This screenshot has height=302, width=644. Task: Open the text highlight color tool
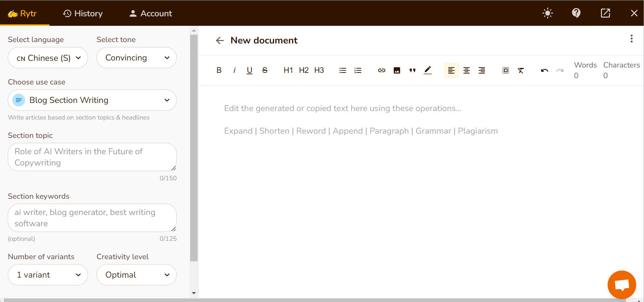(x=428, y=70)
